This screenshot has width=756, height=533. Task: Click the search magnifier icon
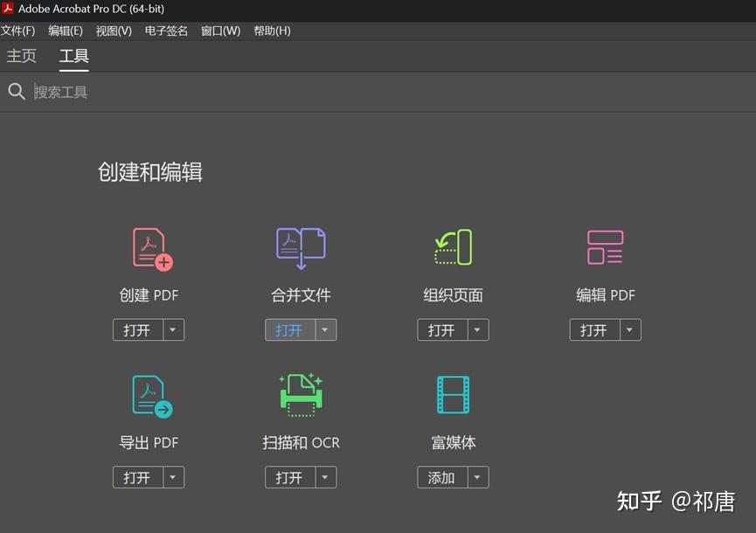pos(17,91)
